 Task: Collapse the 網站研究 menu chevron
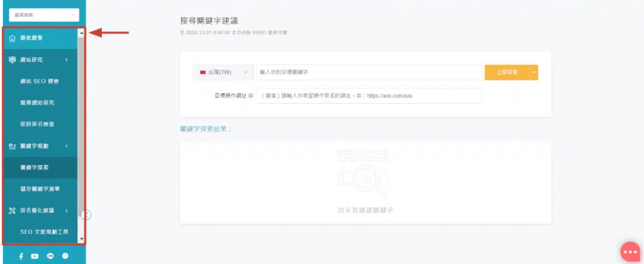67,60
